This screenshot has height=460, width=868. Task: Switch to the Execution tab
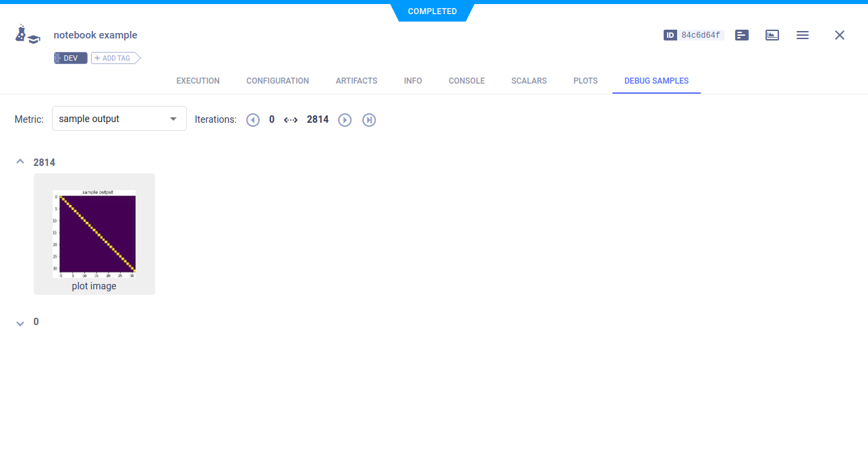198,81
